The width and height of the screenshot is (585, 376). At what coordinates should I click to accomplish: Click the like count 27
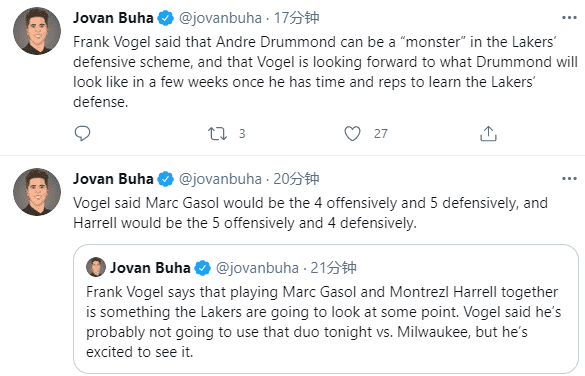pos(381,134)
